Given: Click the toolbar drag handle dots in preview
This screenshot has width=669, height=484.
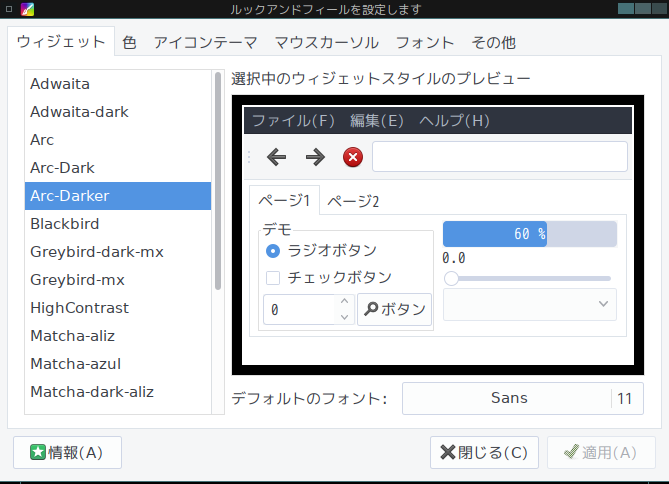Looking at the screenshot, I should pyautogui.click(x=249, y=157).
